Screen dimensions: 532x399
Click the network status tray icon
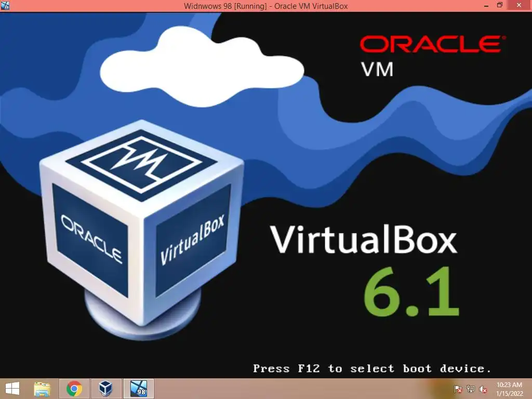(x=470, y=389)
